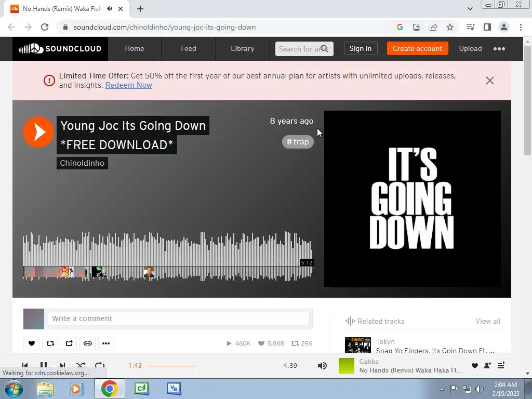
Task: Follow the now-playing artist in player
Action: tap(487, 365)
